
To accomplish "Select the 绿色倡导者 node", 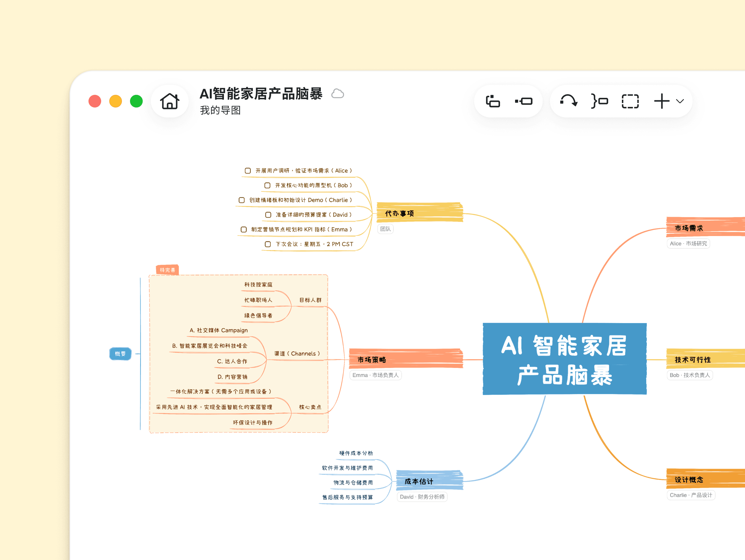I will (258, 316).
